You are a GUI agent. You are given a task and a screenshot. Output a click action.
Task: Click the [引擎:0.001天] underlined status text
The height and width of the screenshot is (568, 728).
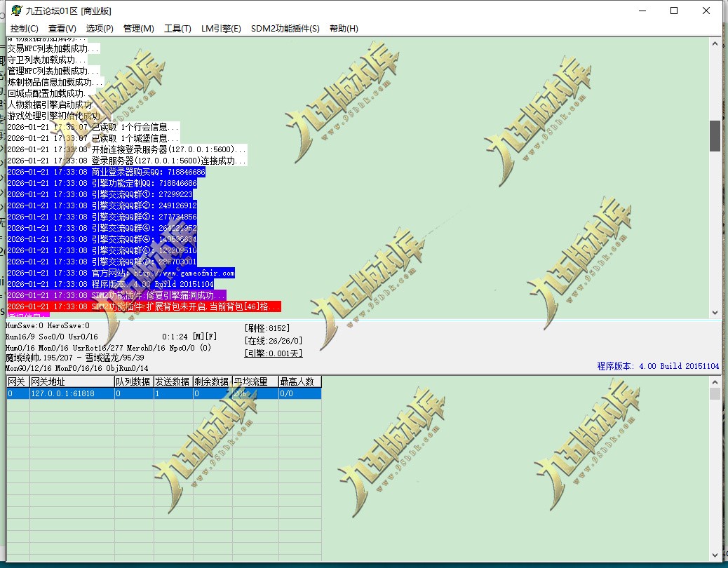click(274, 353)
